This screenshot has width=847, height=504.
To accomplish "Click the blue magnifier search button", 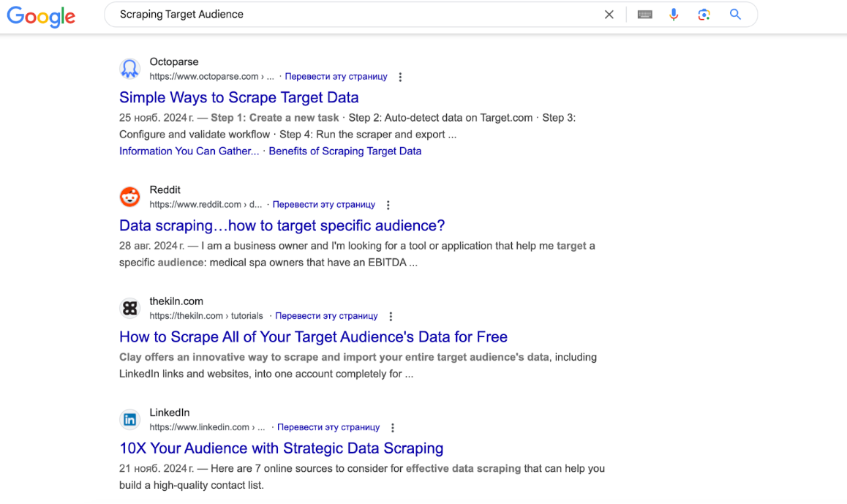I will (x=735, y=15).
